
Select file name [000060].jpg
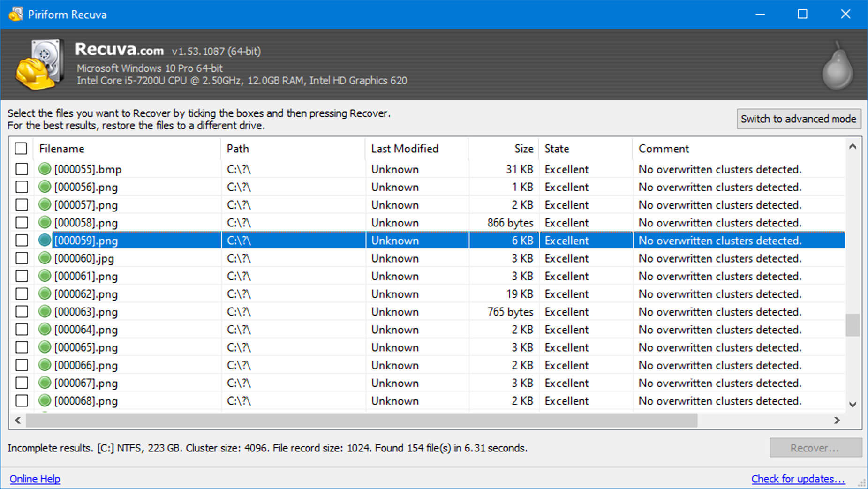point(84,258)
